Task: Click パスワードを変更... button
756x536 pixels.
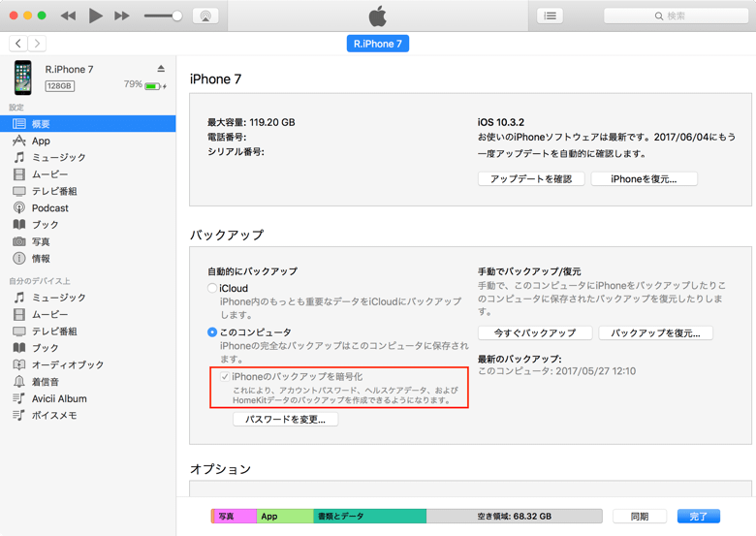Action: 285,420
